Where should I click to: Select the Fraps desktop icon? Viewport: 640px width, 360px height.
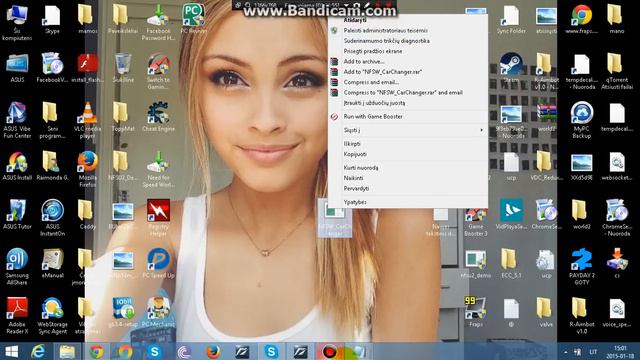(476, 313)
